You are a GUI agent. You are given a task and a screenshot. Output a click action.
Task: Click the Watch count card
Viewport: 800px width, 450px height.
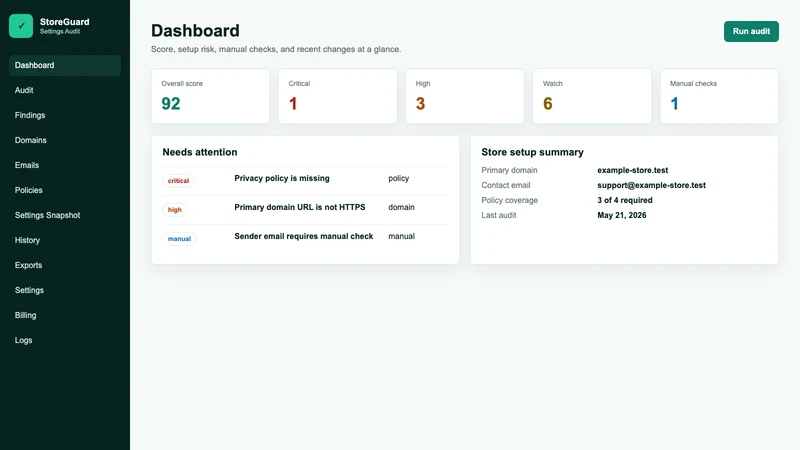coord(592,96)
